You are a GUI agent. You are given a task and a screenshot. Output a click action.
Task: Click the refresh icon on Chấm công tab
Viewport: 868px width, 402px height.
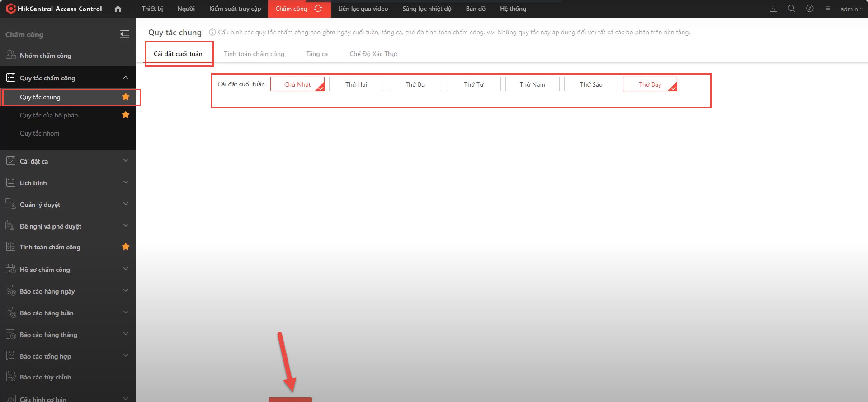coord(318,9)
